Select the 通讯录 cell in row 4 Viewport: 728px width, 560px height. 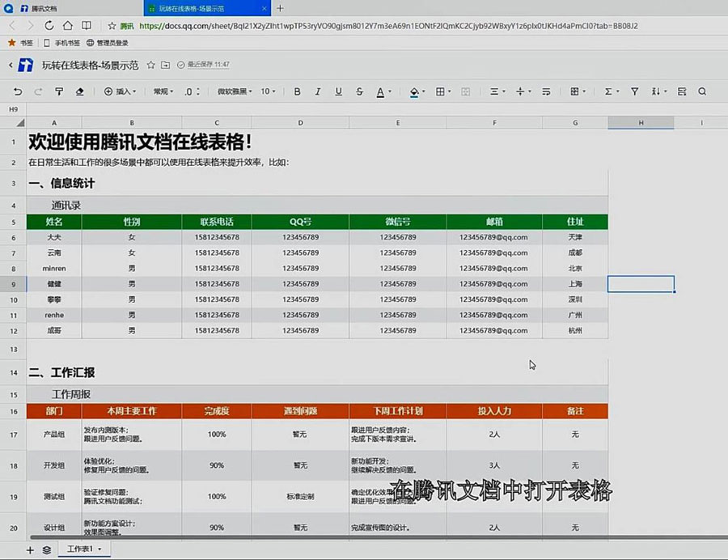pyautogui.click(x=317, y=206)
